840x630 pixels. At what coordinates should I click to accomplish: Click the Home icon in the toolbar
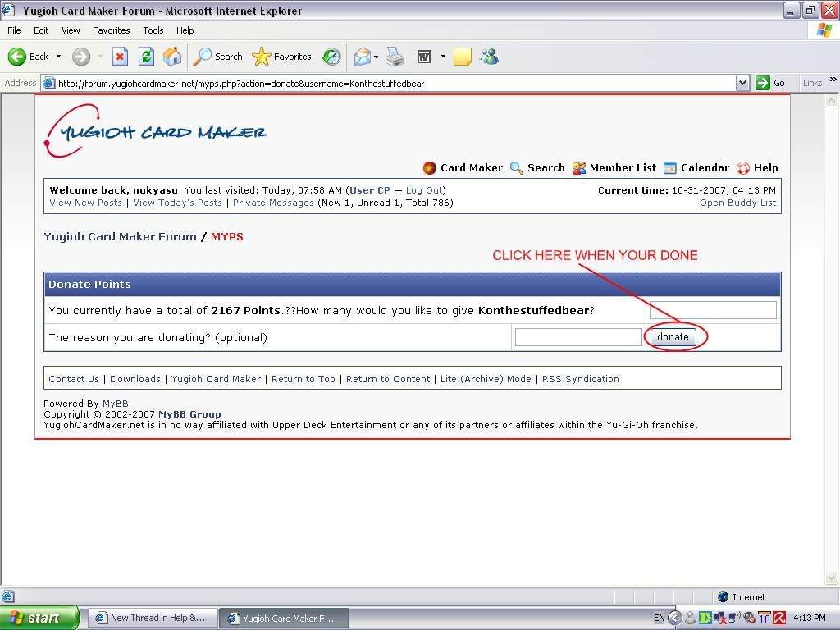172,57
